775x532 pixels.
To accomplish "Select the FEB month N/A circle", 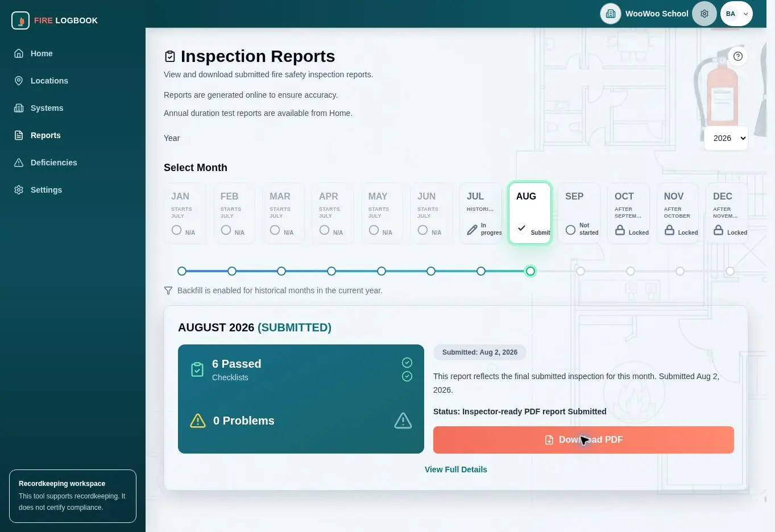I will (x=226, y=230).
